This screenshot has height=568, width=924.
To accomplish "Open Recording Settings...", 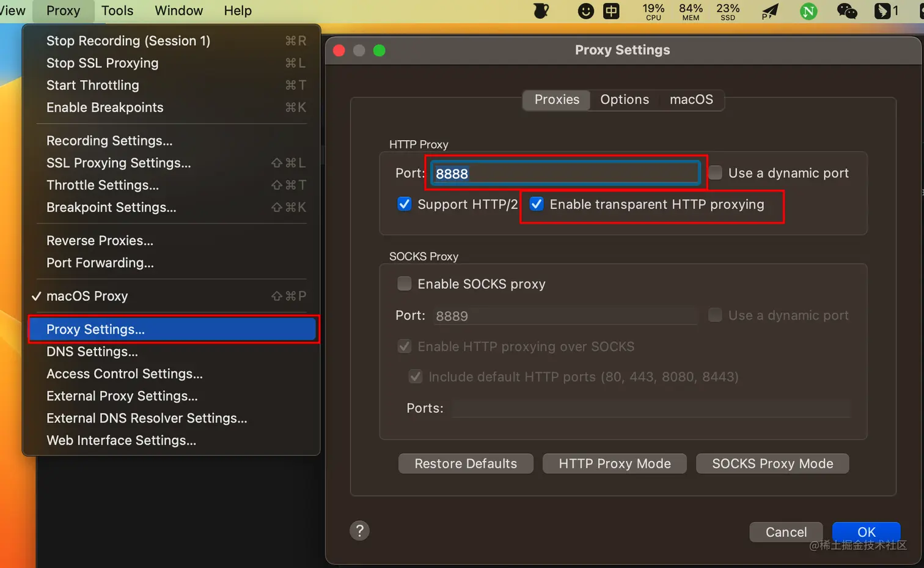I will point(172,141).
